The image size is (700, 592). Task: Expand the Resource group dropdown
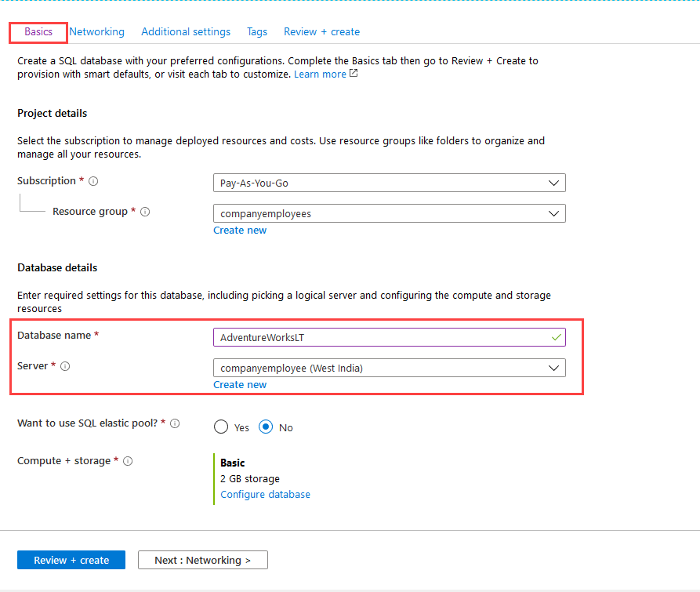(389, 213)
